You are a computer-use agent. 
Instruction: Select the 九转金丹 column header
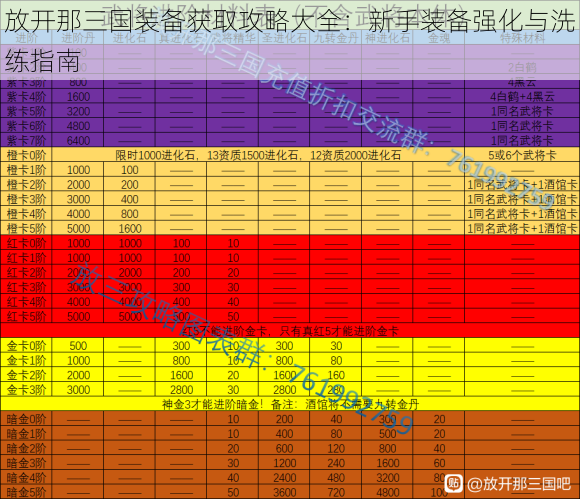click(336, 38)
